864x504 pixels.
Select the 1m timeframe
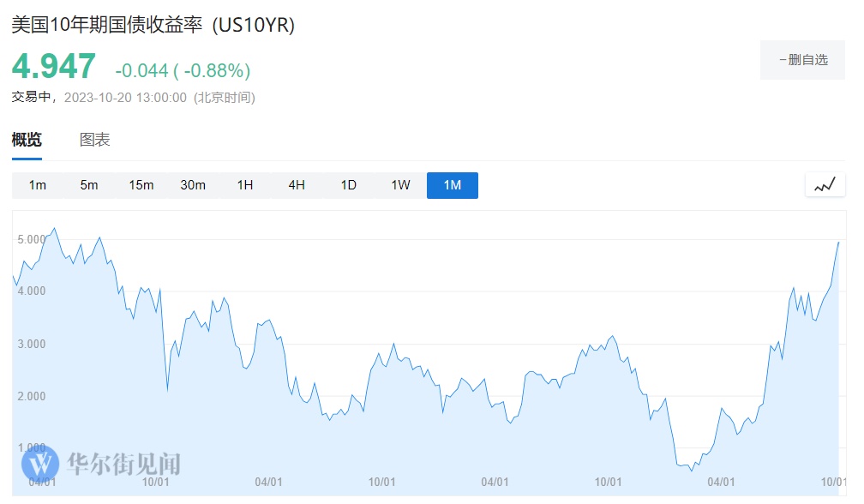[38, 185]
